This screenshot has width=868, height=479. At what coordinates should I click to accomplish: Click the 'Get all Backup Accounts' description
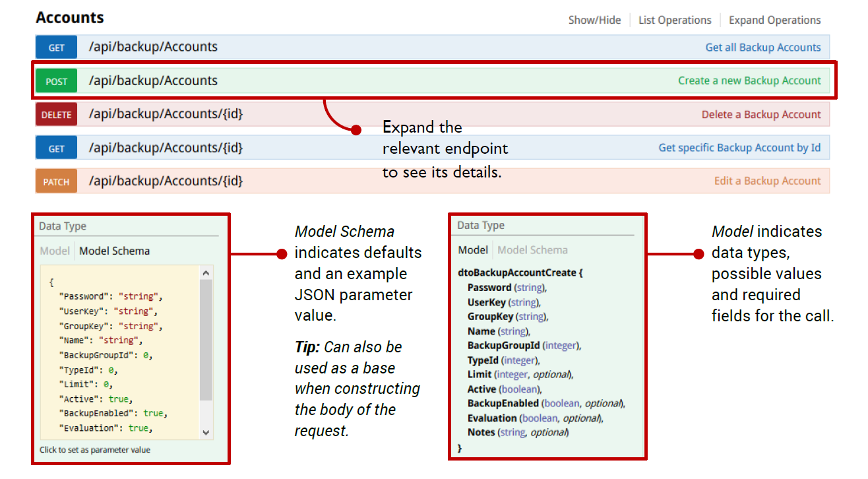click(763, 48)
